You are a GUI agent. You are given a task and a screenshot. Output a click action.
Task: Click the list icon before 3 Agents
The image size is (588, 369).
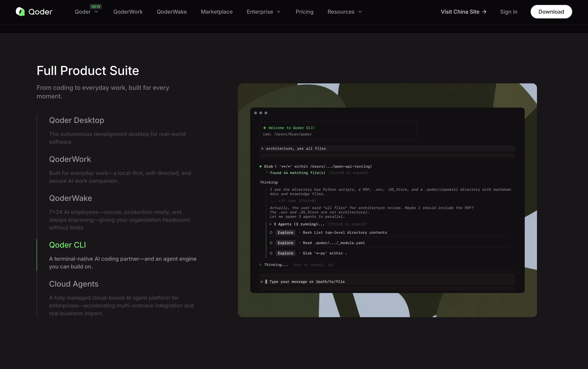coord(270,224)
